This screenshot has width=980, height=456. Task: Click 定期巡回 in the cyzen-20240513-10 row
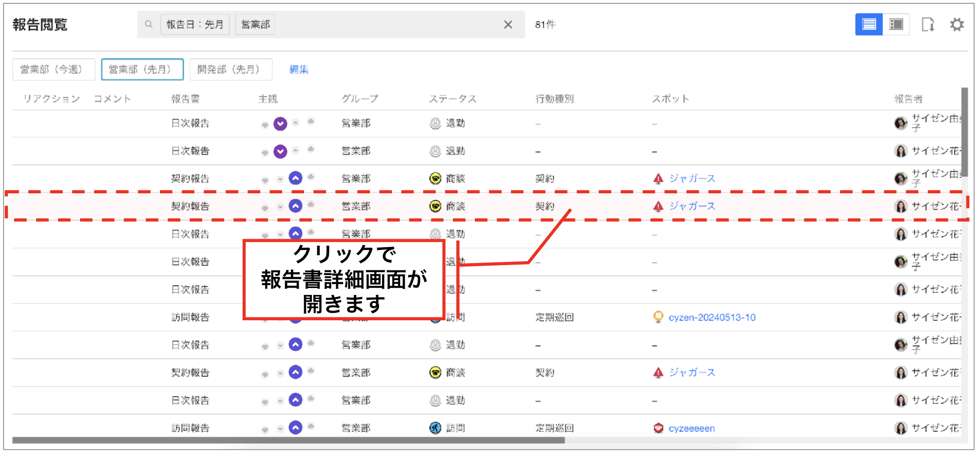point(554,317)
